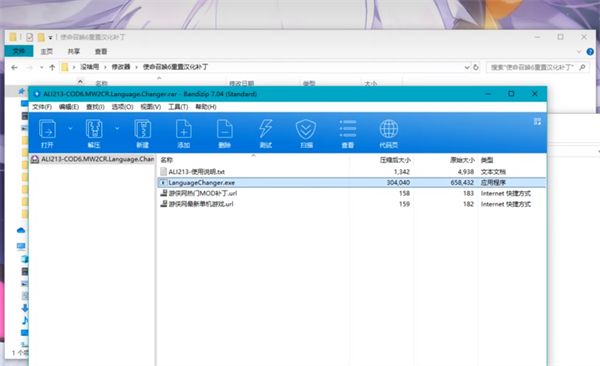Image resolution: width=600 pixels, height=366 pixels.
Task: Click the This PC monitor icon in Explorer sidebar
Action: pyautogui.click(x=21, y=246)
